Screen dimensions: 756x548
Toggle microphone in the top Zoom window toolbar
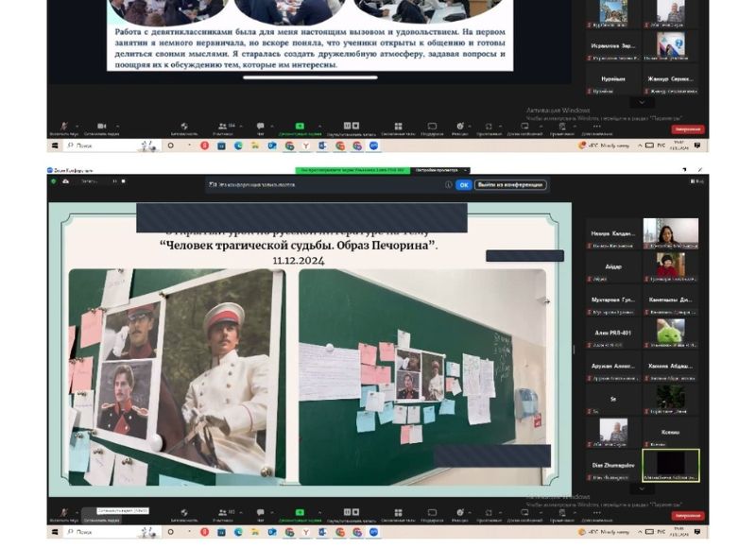(x=63, y=126)
